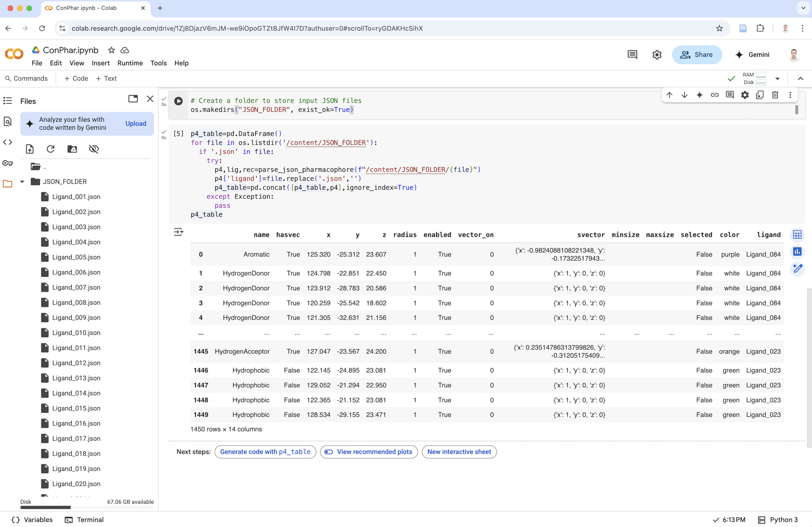Click View recommended plots
This screenshot has height=527, width=812.
click(369, 452)
